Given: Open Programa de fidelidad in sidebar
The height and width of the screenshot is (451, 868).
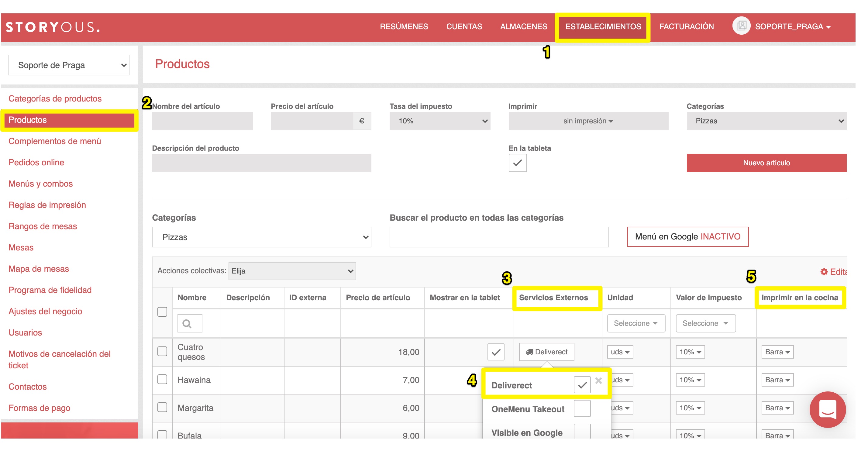Looking at the screenshot, I should pos(50,290).
